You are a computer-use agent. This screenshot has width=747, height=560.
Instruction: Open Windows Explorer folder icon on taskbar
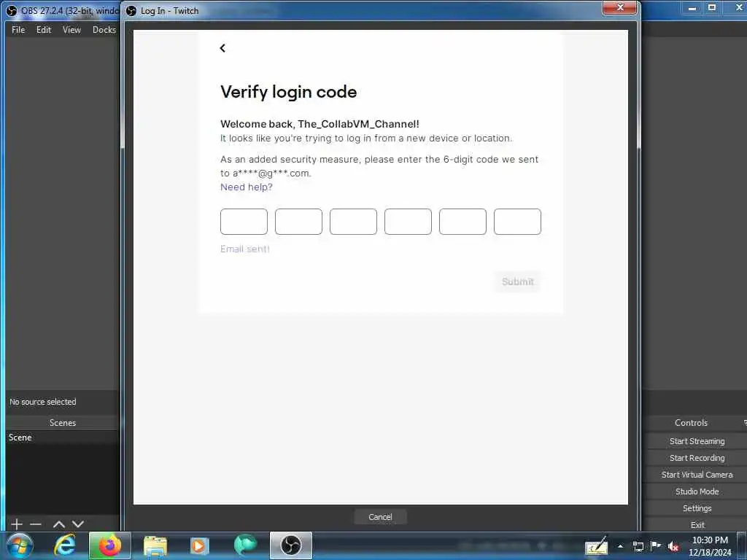pos(155,545)
